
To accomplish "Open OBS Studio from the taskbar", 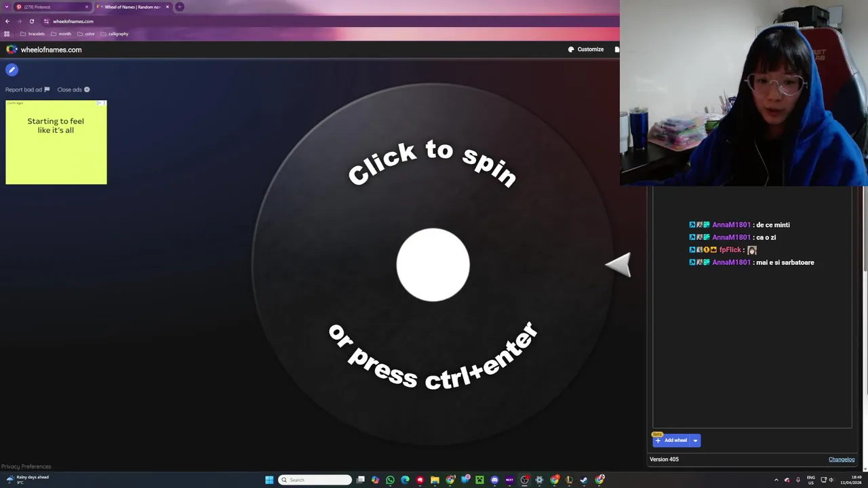I will pos(524,480).
